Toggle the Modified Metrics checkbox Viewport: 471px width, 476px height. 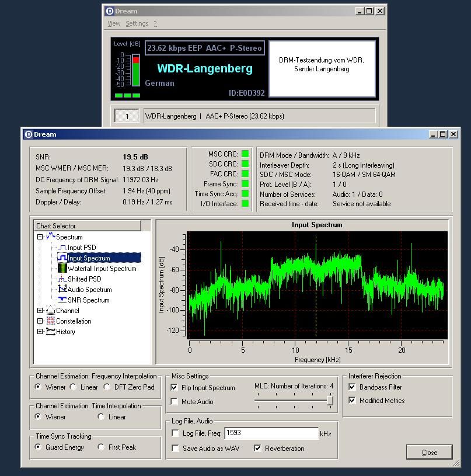coord(352,400)
